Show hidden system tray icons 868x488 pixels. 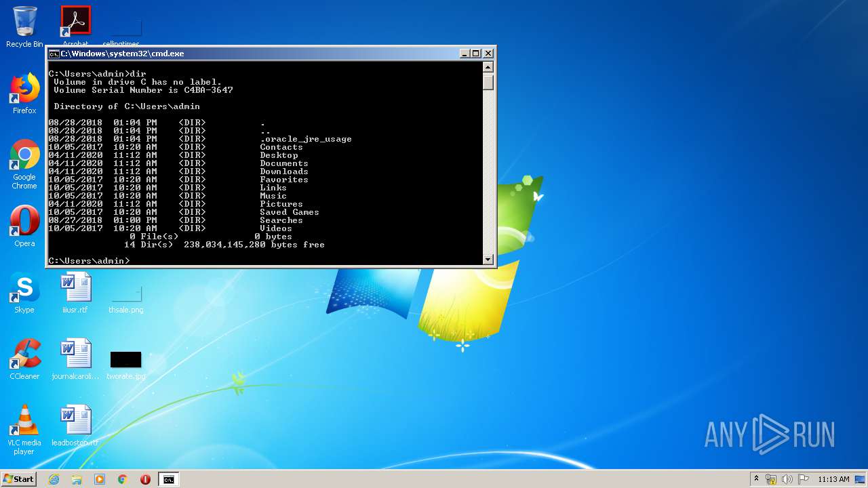[x=756, y=479]
